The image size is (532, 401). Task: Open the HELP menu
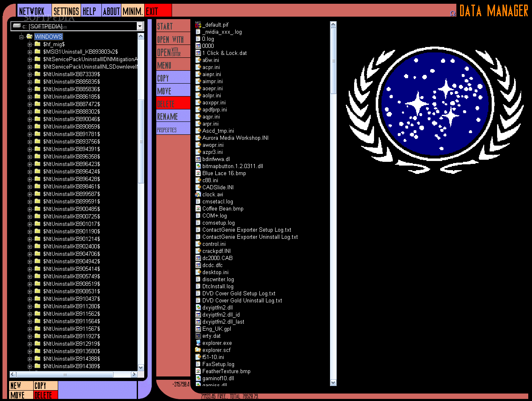pos(91,11)
